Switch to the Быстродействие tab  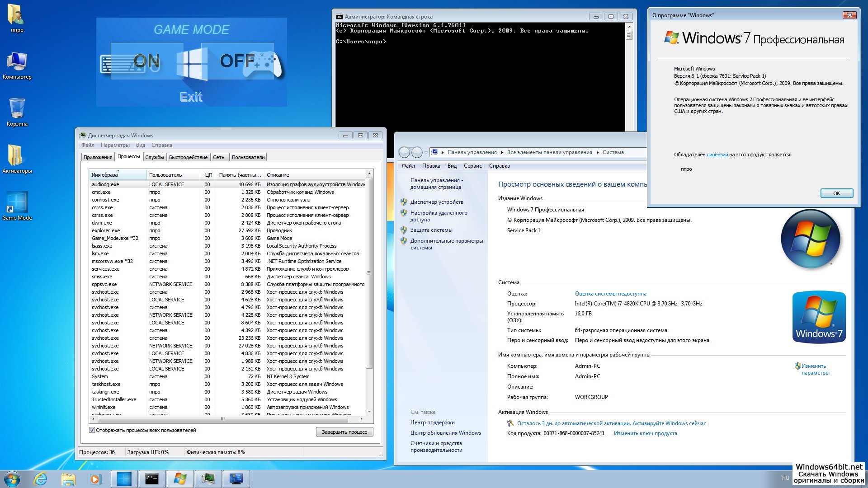pos(188,157)
